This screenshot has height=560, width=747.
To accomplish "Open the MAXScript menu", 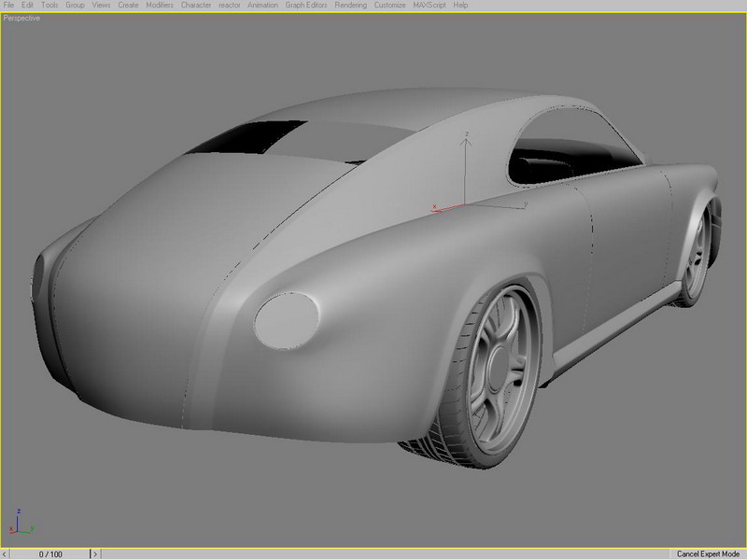I will click(430, 5).
